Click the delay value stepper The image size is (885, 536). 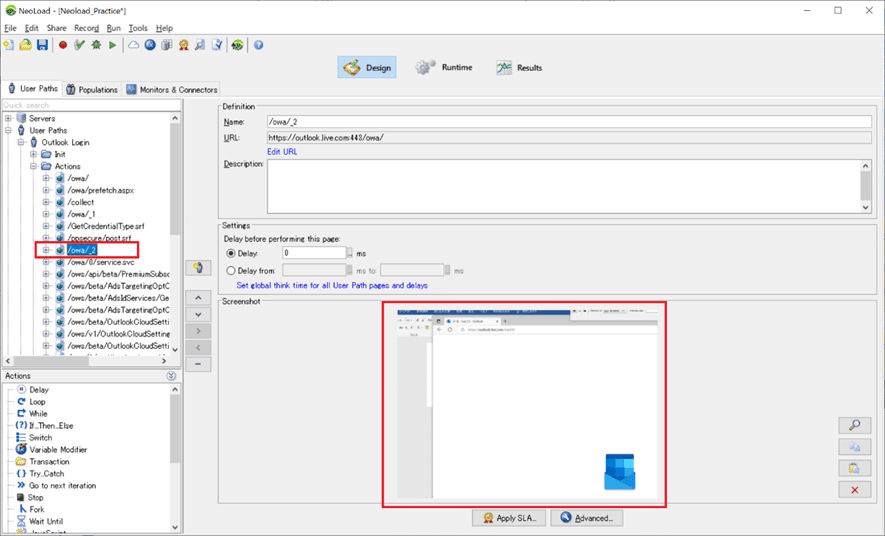pos(350,253)
